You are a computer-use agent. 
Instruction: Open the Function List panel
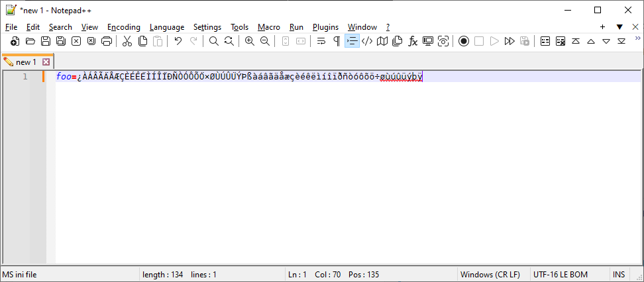click(413, 41)
